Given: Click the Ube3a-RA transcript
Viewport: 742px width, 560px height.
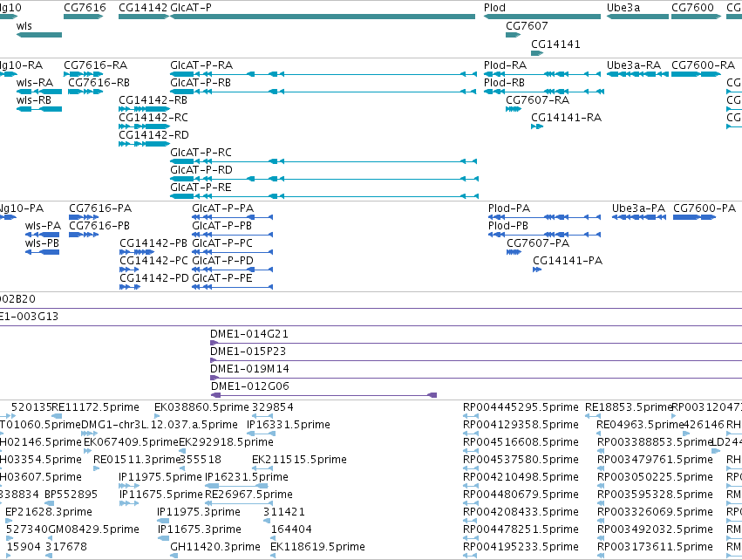Looking at the screenshot, I should [x=637, y=74].
